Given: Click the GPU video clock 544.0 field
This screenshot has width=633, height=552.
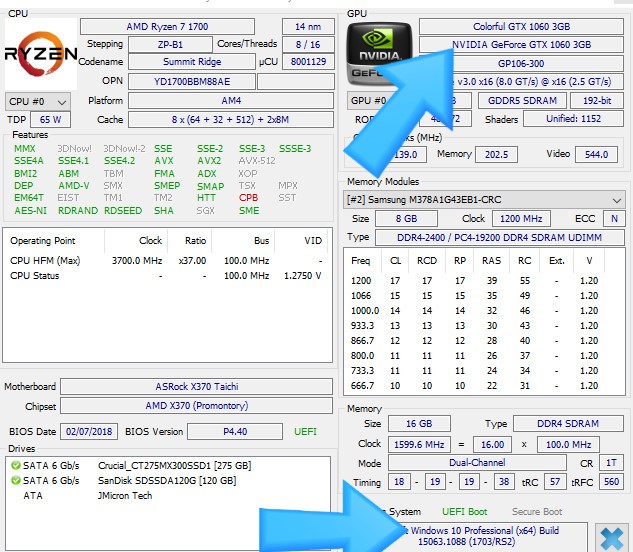Looking at the screenshot, I should click(x=596, y=154).
